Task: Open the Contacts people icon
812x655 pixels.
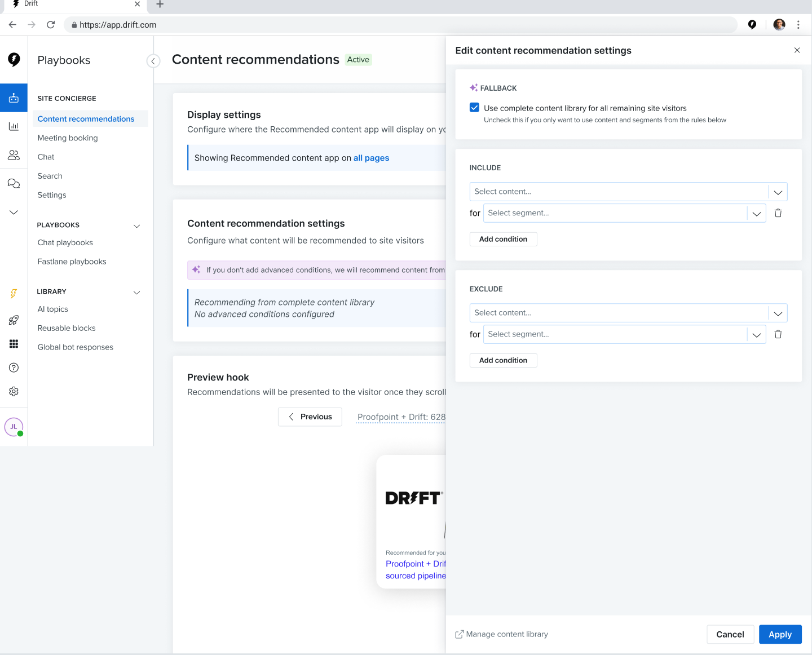Action: [14, 154]
